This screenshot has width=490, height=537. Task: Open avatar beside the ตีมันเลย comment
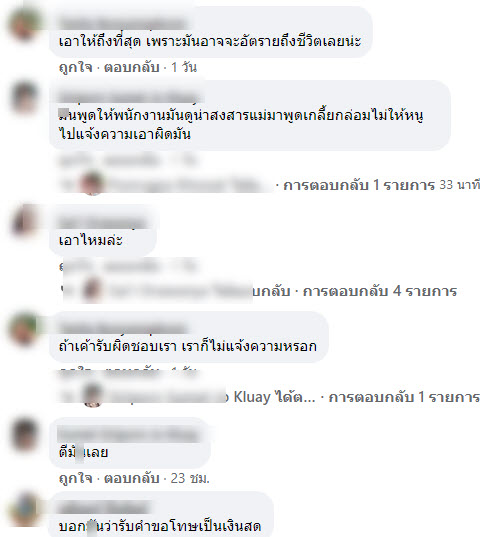24,435
